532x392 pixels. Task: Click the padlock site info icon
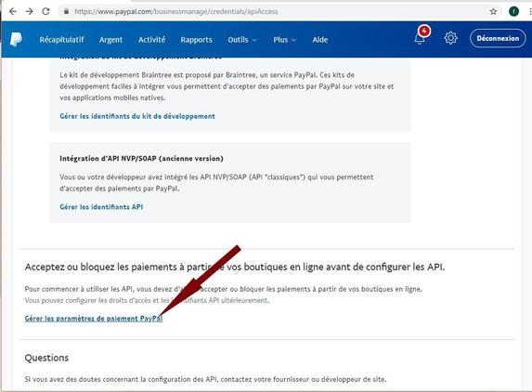pos(67,11)
